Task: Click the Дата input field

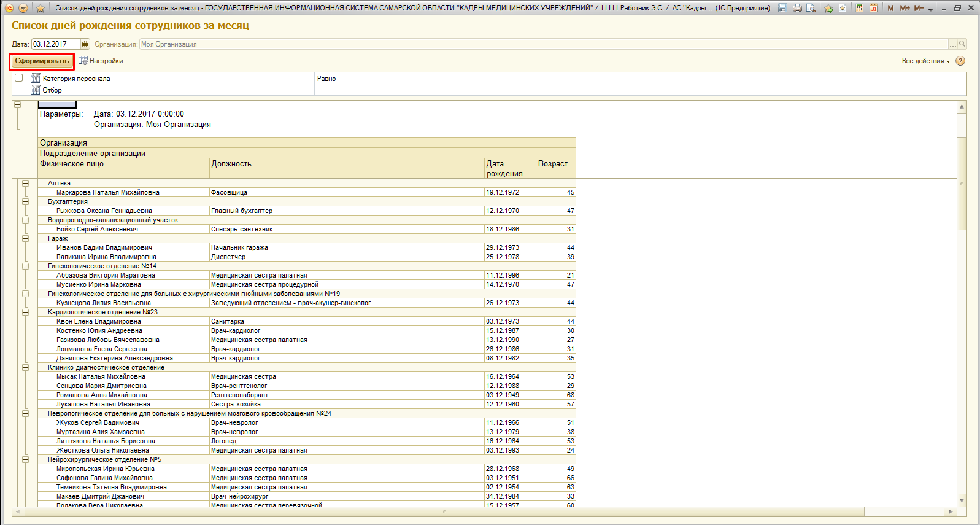Action: point(55,44)
